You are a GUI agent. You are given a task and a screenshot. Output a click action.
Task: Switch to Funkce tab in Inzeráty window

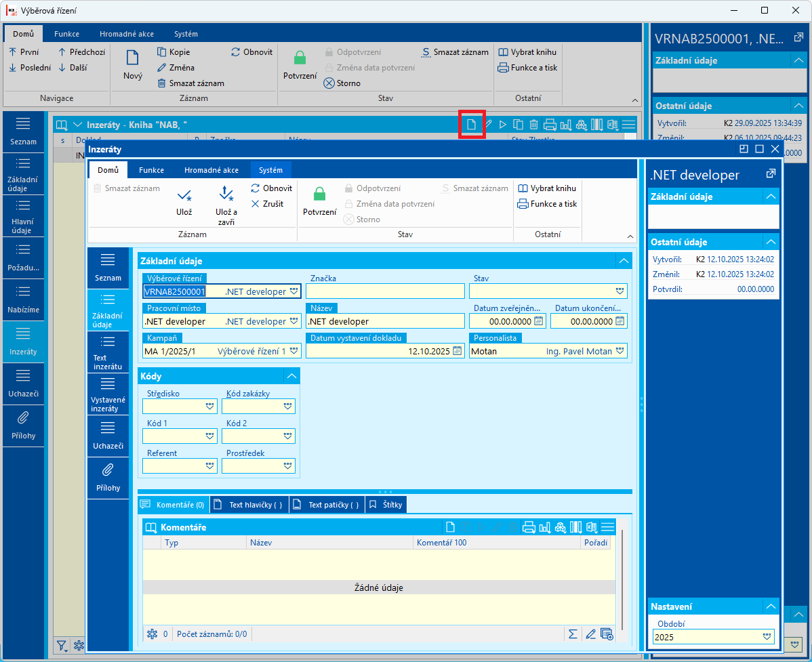[151, 170]
